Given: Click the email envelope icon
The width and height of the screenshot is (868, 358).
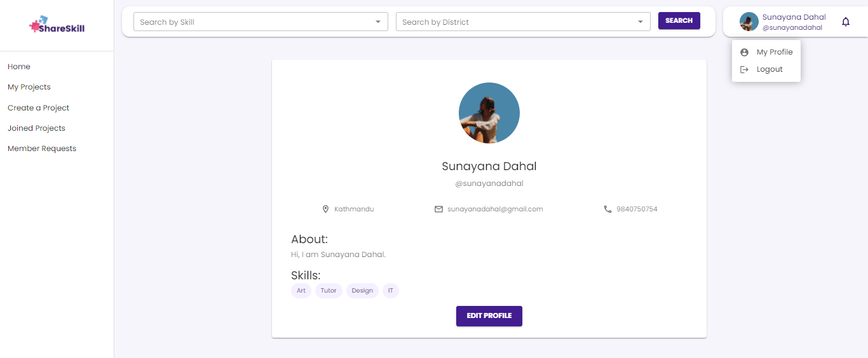Looking at the screenshot, I should coord(438,209).
